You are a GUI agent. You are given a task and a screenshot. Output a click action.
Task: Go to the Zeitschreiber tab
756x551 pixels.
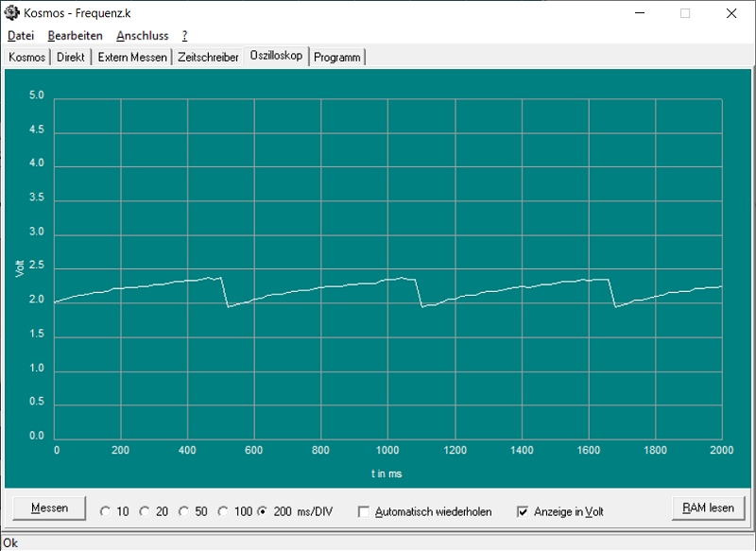click(208, 58)
